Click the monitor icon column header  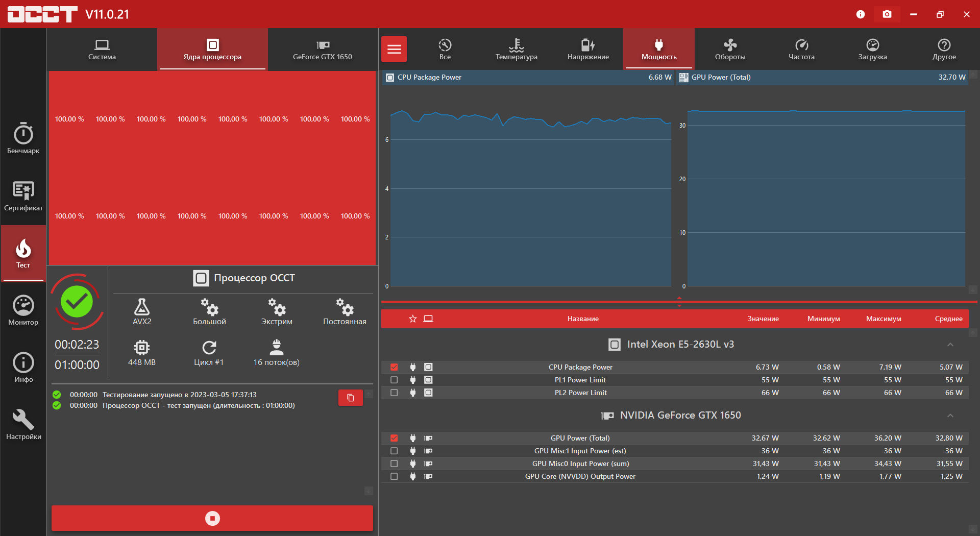point(428,319)
